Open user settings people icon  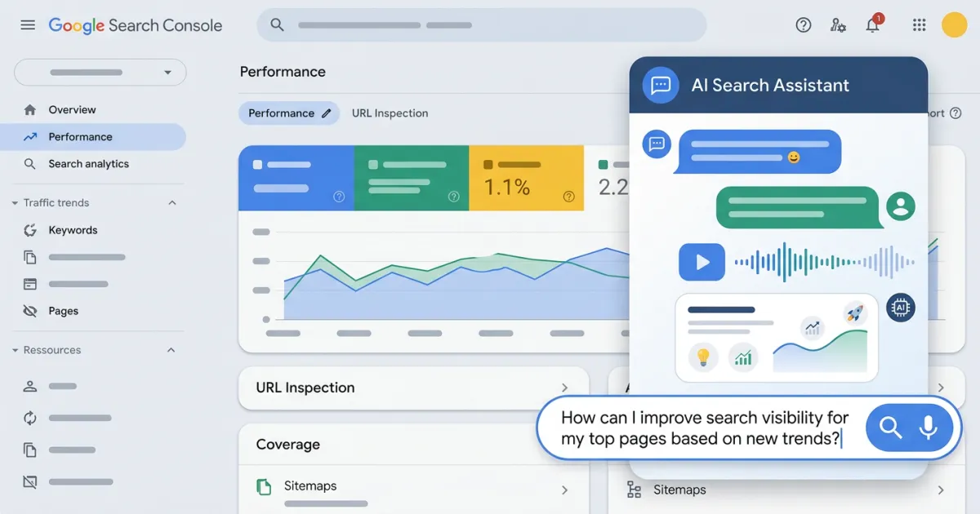coord(838,25)
